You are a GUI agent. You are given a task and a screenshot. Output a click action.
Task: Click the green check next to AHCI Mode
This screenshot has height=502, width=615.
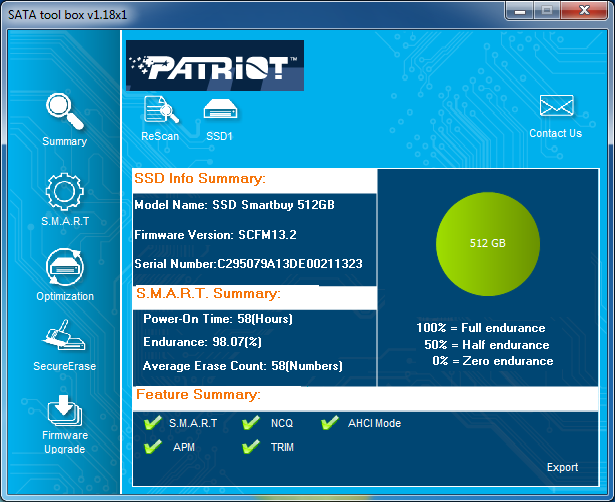330,423
